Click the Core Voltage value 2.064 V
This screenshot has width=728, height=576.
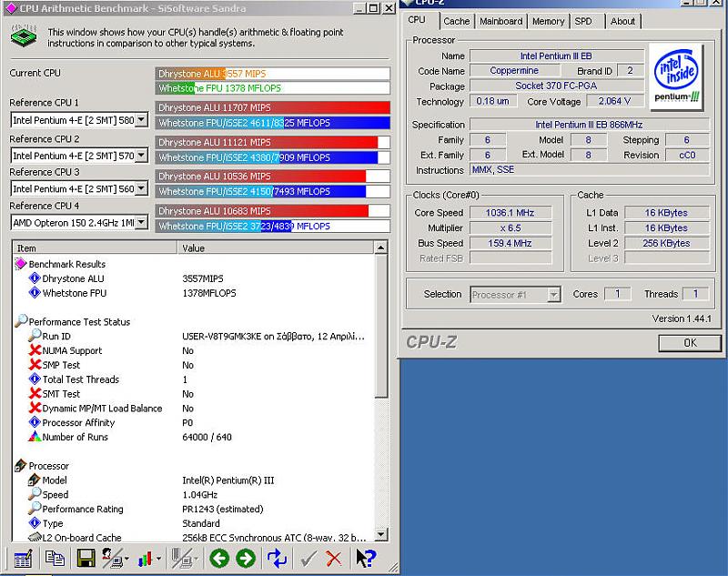(x=615, y=101)
